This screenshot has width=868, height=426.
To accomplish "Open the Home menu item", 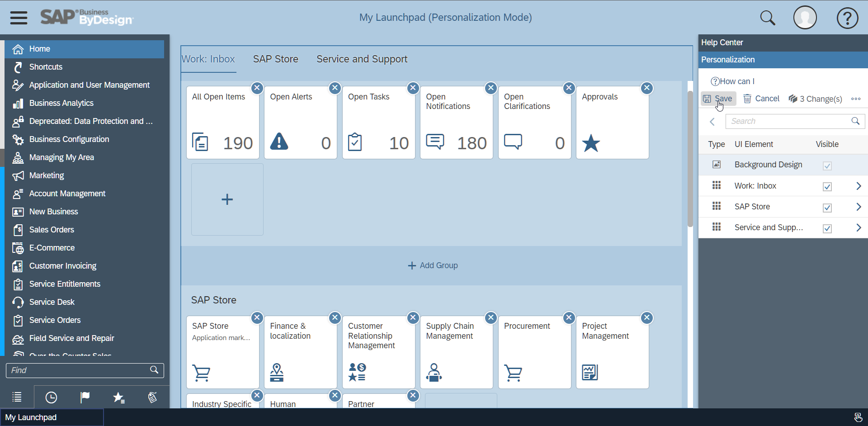I will tap(85, 49).
